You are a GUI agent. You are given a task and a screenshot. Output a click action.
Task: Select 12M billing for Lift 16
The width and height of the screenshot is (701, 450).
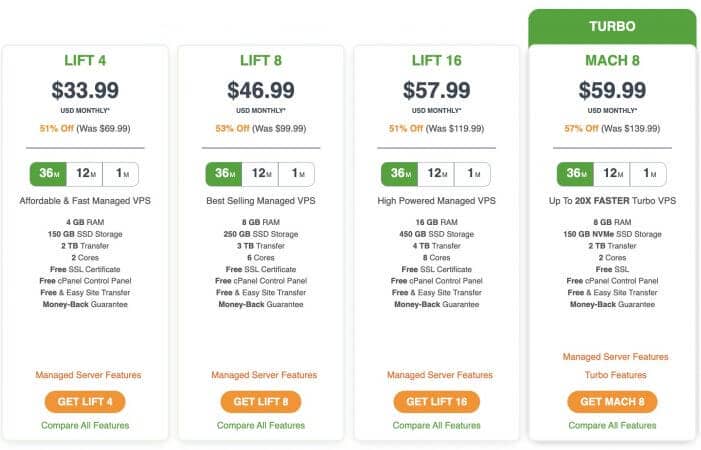pyautogui.click(x=436, y=174)
